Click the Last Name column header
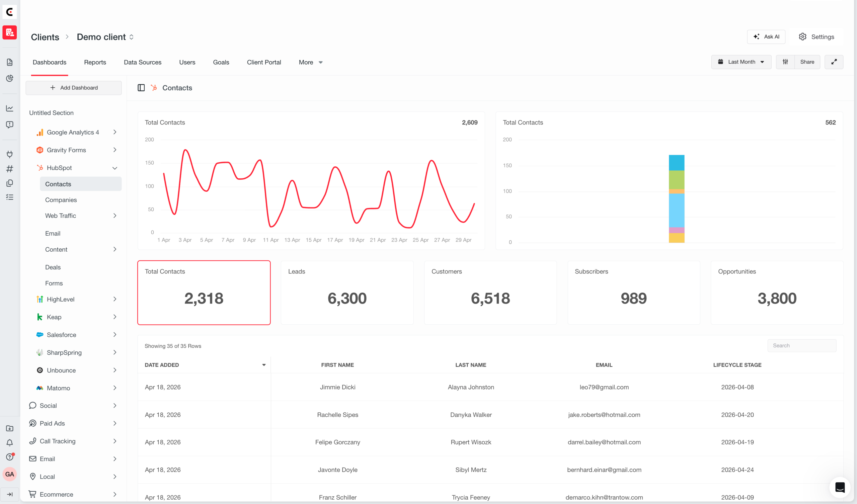 coord(471,365)
